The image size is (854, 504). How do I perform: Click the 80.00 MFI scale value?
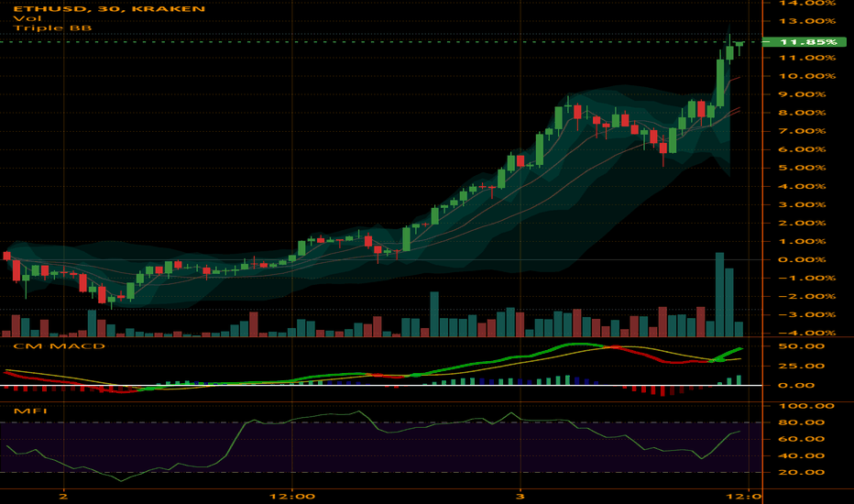(x=801, y=422)
